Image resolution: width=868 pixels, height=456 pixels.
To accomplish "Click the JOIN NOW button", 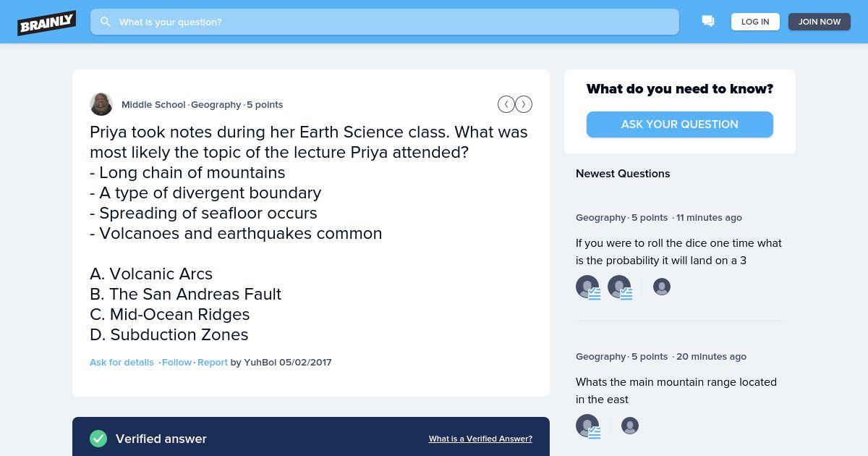I will point(820,22).
